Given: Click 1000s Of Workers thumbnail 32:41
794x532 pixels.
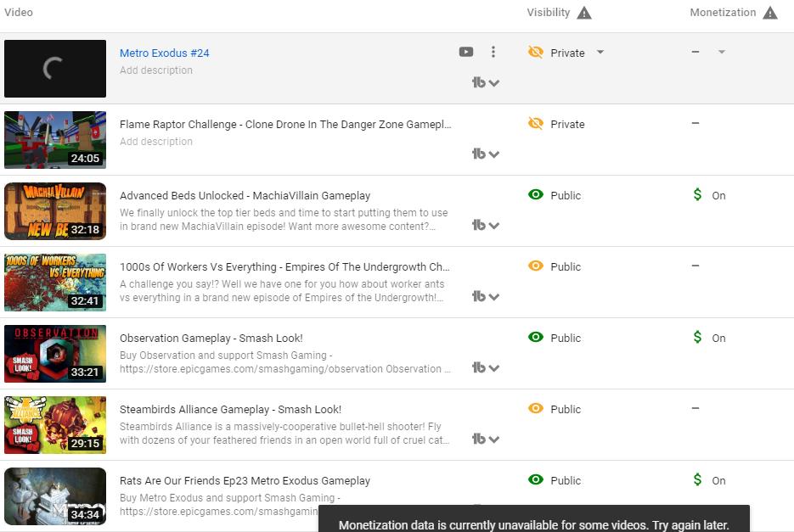Looking at the screenshot, I should [55, 283].
